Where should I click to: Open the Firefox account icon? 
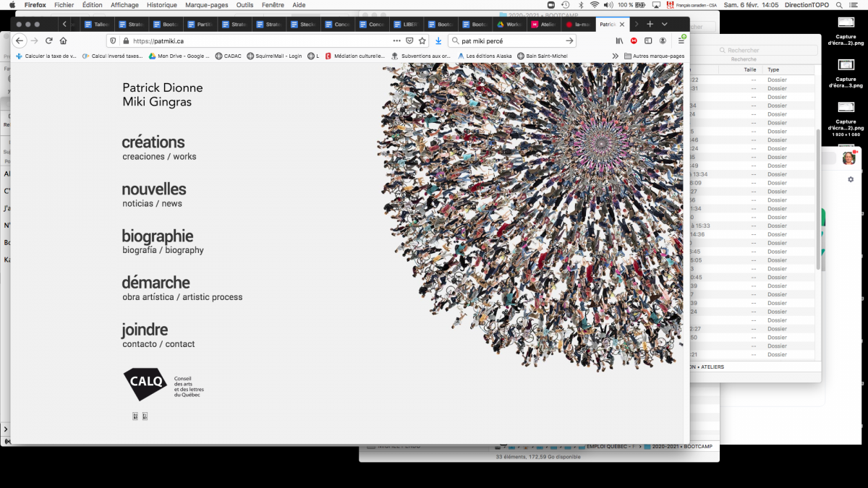[661, 41]
